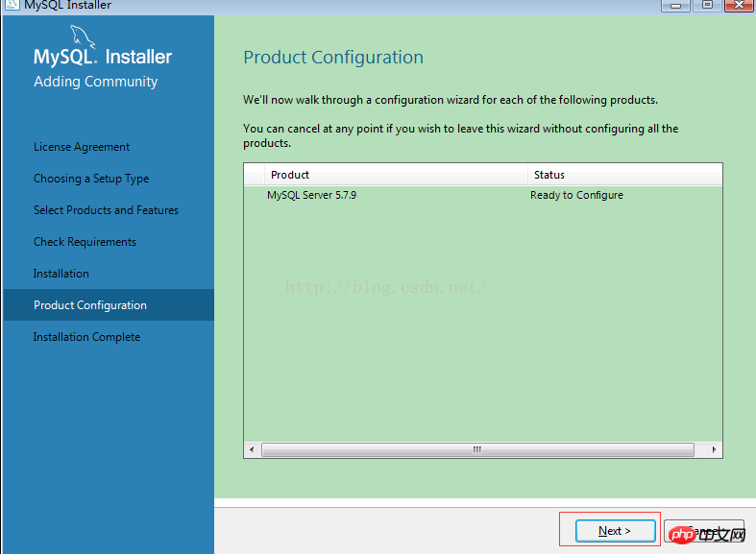Open the Installation Complete step
This screenshot has width=756, height=554.
86,337
